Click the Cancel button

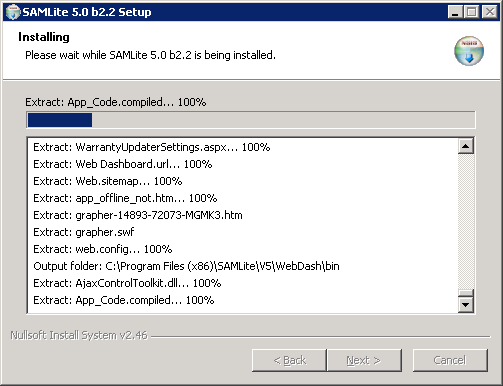pyautogui.click(x=450, y=360)
